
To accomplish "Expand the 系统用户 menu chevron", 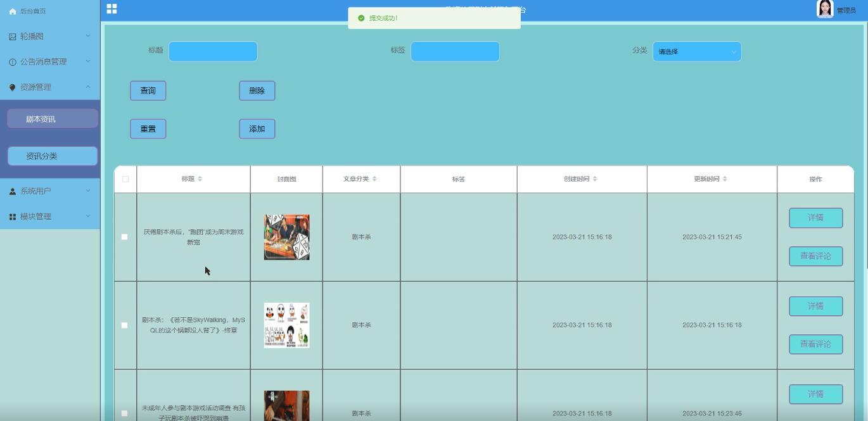I will [x=88, y=191].
